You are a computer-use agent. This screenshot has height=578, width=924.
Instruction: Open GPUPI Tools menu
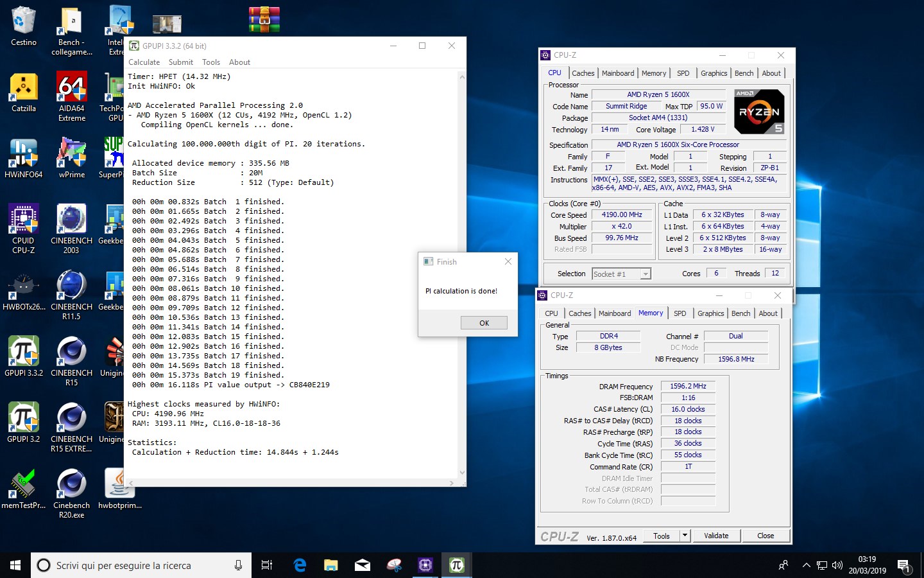point(211,62)
